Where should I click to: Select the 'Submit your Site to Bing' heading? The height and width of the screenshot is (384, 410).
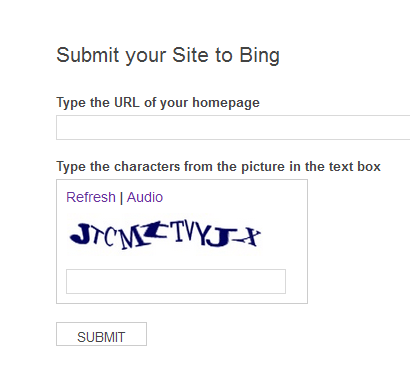[168, 55]
